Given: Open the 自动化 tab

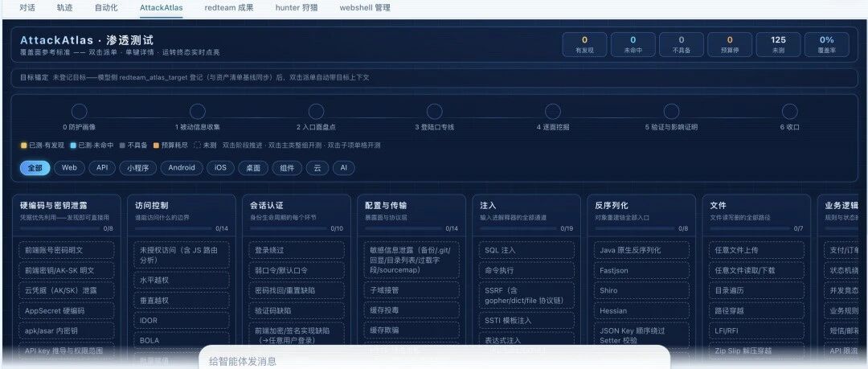Looking at the screenshot, I should click(106, 8).
